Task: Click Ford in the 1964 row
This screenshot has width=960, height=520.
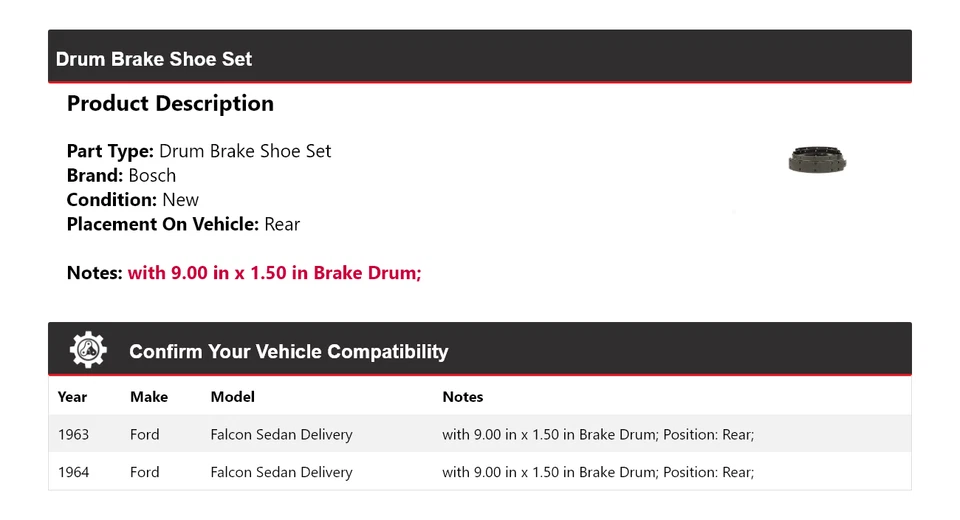Action: pos(144,472)
